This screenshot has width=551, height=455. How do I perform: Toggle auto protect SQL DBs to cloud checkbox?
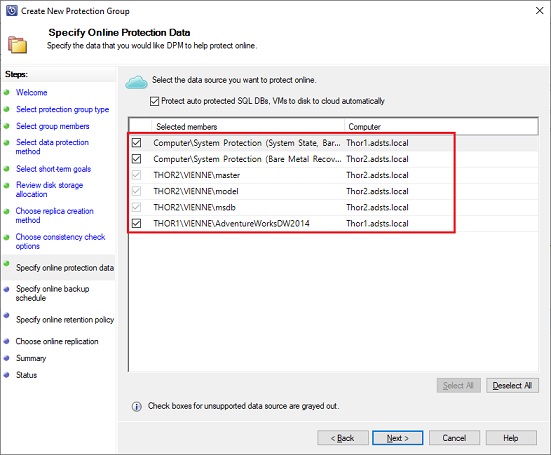(x=154, y=101)
